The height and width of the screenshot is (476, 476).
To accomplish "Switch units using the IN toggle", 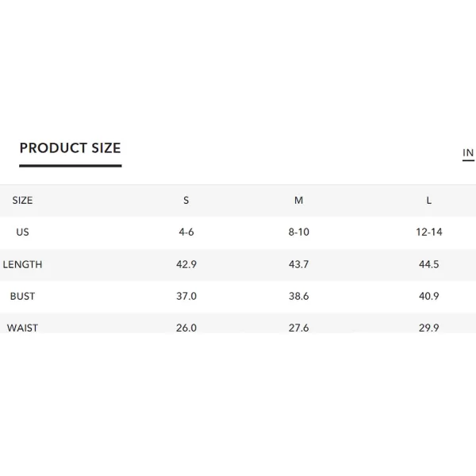I will pos(468,152).
